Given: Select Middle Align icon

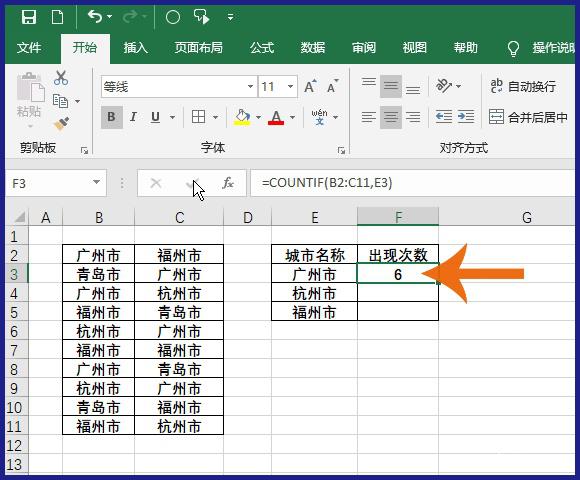Looking at the screenshot, I should click(x=391, y=86).
